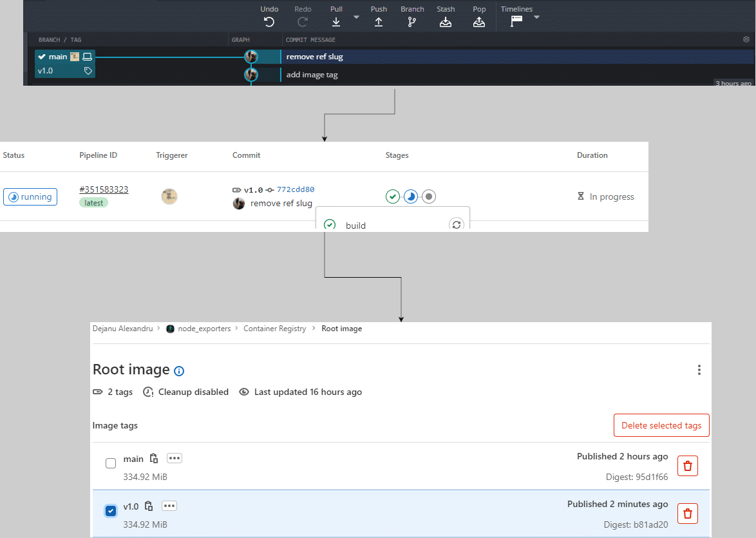Click the Cleanup disabled text
756x538 pixels.
point(193,392)
